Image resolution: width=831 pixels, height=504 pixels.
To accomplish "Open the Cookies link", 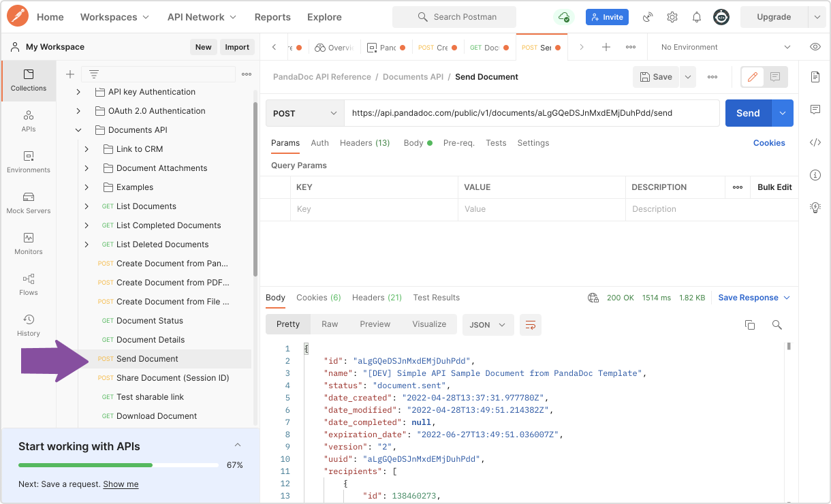I will pos(769,143).
